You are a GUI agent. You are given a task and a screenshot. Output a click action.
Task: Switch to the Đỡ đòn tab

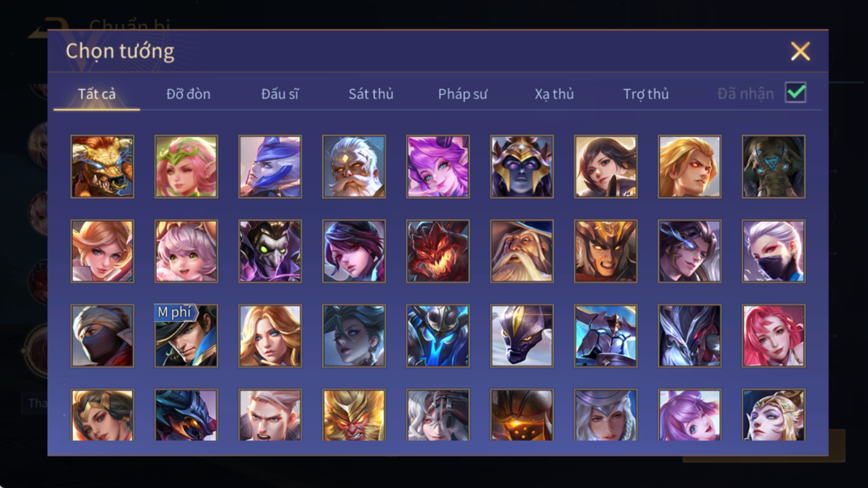click(x=188, y=94)
